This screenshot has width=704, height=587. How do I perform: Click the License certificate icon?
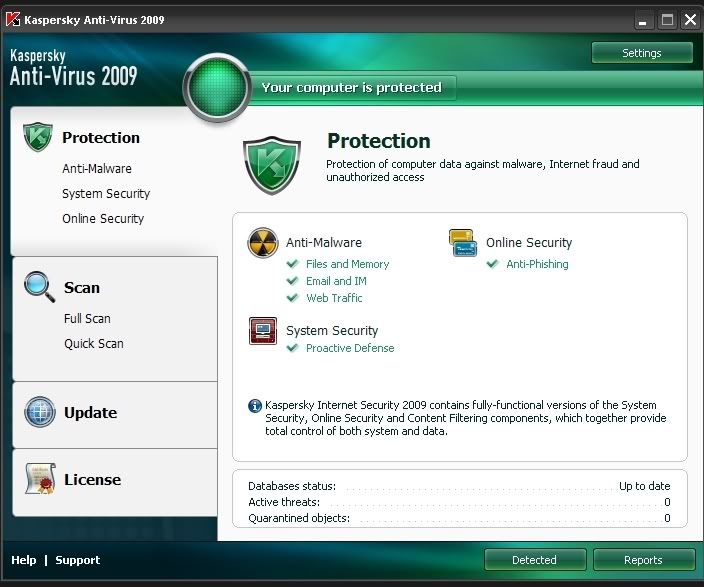40,479
